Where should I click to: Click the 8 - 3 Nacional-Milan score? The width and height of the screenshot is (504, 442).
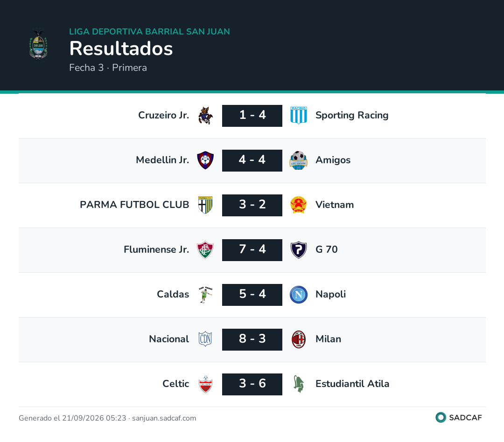point(252,339)
